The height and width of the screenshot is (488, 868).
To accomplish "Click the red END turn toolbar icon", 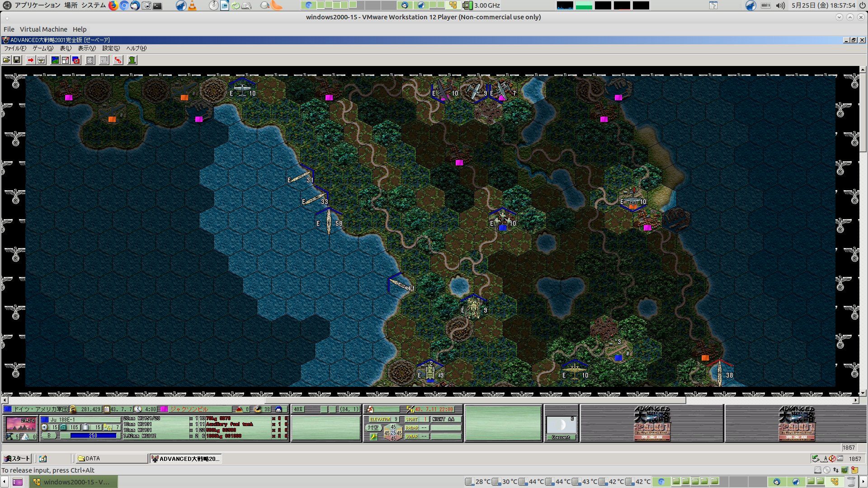I will point(118,60).
